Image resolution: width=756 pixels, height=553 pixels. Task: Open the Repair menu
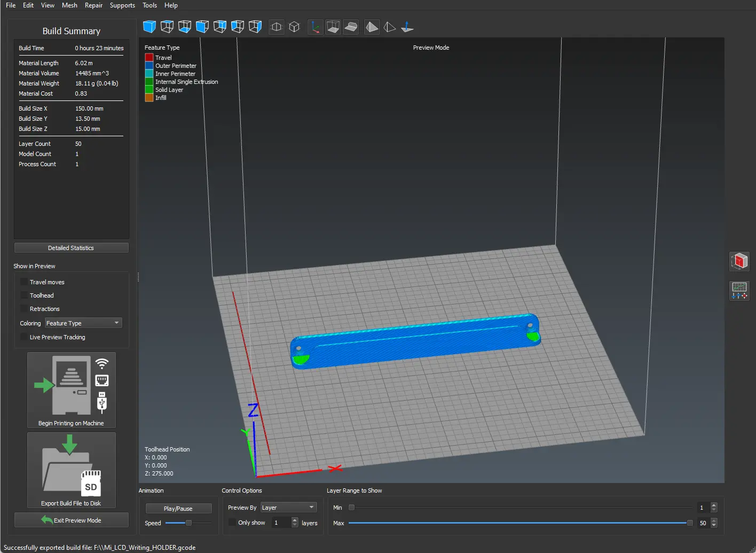coord(93,5)
